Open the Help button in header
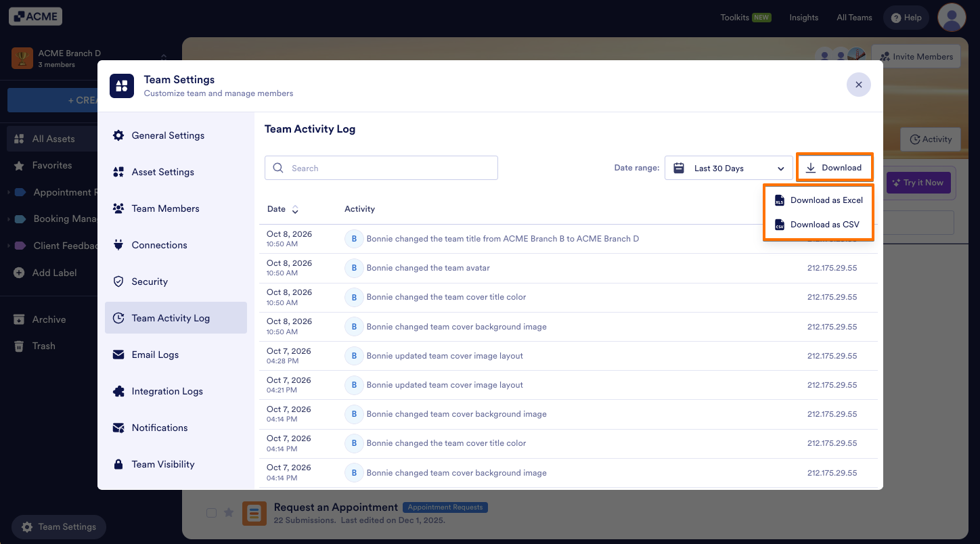 (x=907, y=18)
